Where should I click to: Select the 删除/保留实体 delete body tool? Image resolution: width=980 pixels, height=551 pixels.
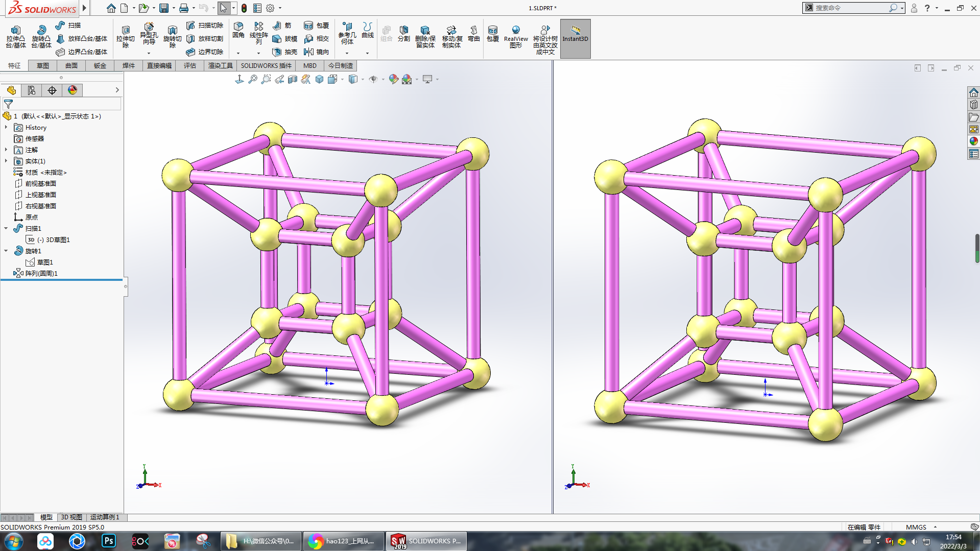point(425,37)
